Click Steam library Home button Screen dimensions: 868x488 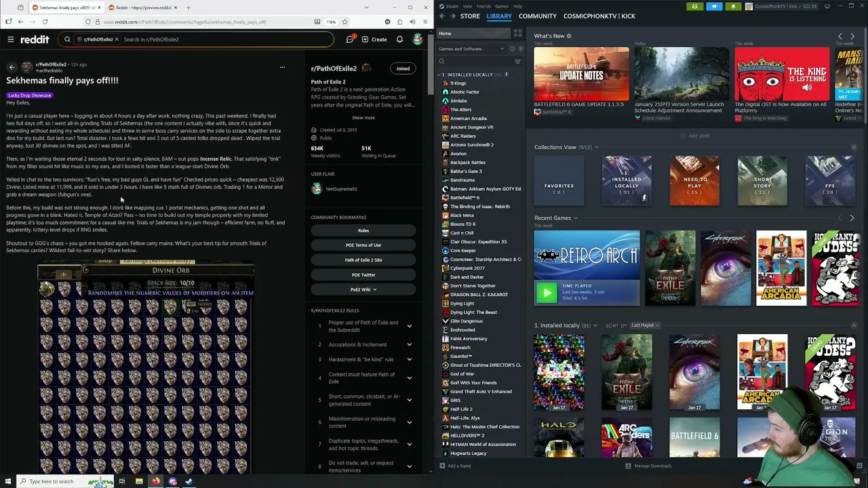(474, 33)
